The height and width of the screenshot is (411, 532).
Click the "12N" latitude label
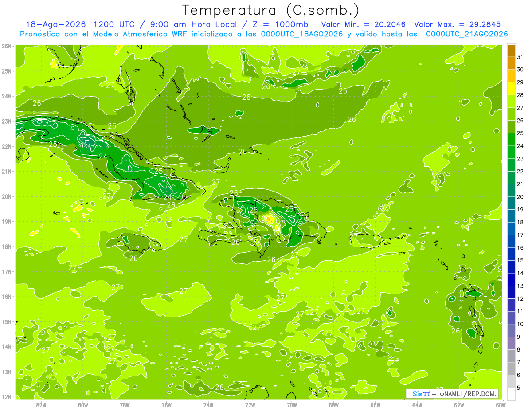click(x=7, y=397)
